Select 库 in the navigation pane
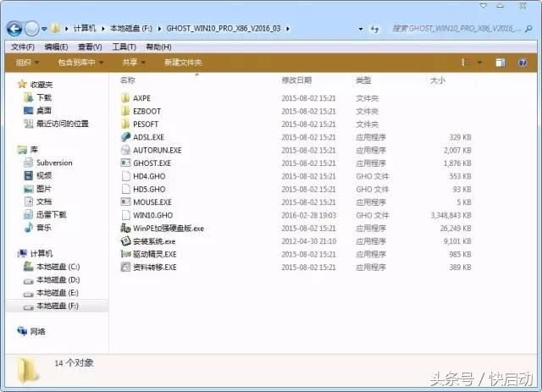542x392 pixels. tap(34, 150)
